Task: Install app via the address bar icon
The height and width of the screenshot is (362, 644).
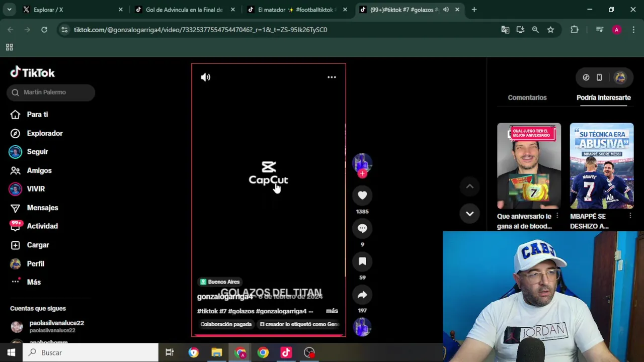Action: coord(520,30)
